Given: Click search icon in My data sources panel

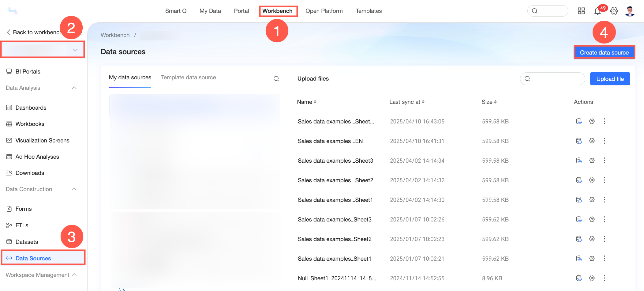Looking at the screenshot, I should [276, 79].
